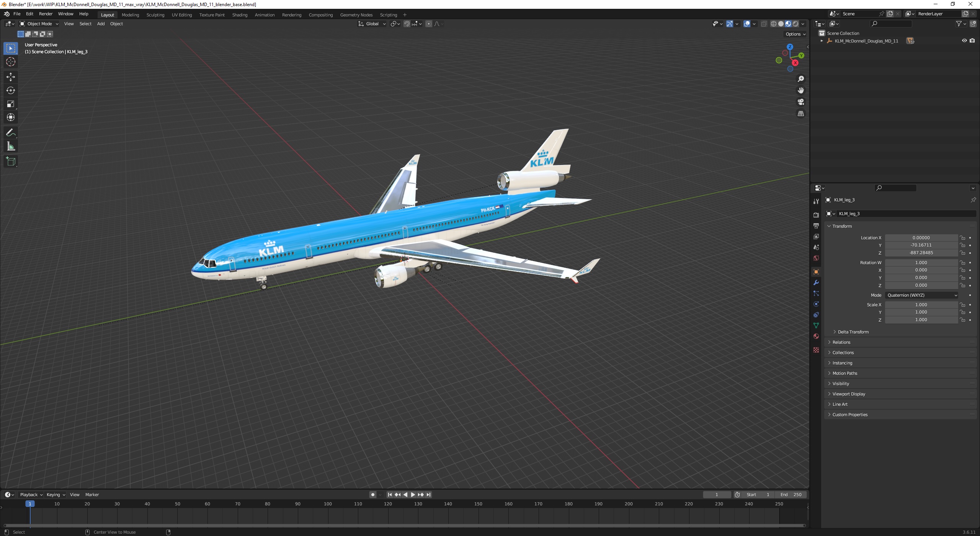Disable rendering of KLM_McDonnell_Douglas_MD_11 camera icon

pos(972,41)
